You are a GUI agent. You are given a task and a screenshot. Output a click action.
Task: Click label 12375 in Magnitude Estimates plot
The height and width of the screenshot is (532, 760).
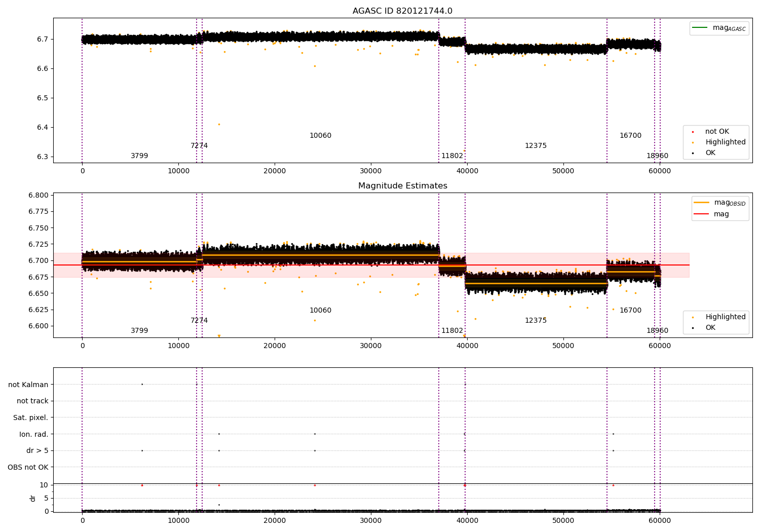tap(536, 321)
